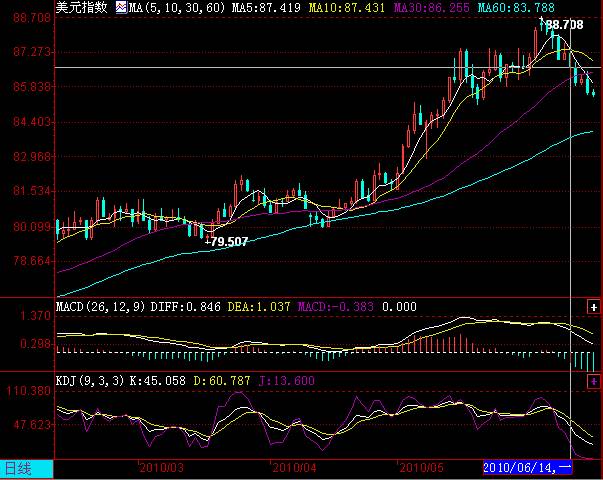The height and width of the screenshot is (480, 603).
Task: Click the 2010/05 date axis label
Action: (421, 468)
